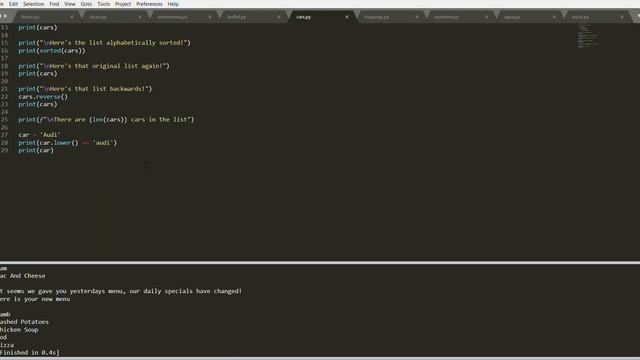Click the cars.reverse() code line
640x360 pixels.
(x=43, y=97)
